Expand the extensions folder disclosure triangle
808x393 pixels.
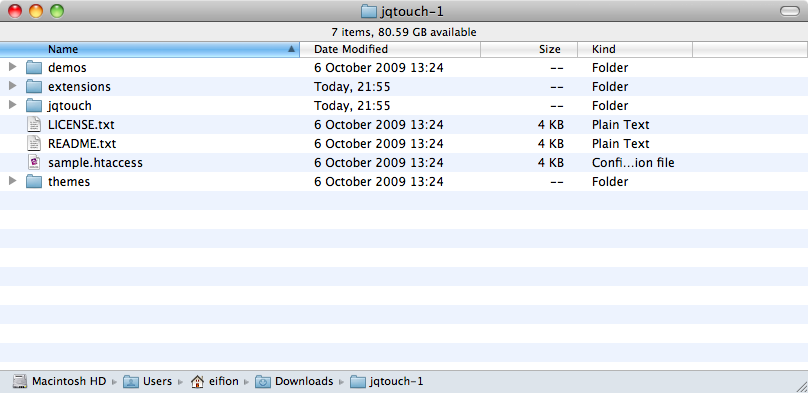tap(13, 86)
